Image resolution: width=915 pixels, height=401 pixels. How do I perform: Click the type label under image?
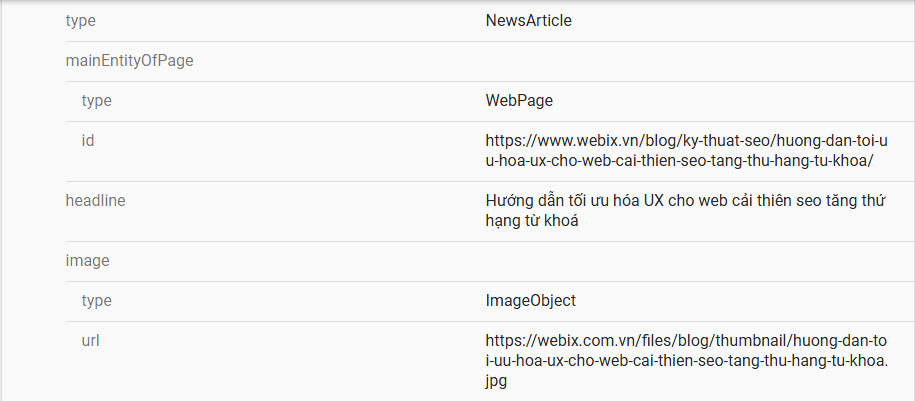pyautogui.click(x=96, y=300)
